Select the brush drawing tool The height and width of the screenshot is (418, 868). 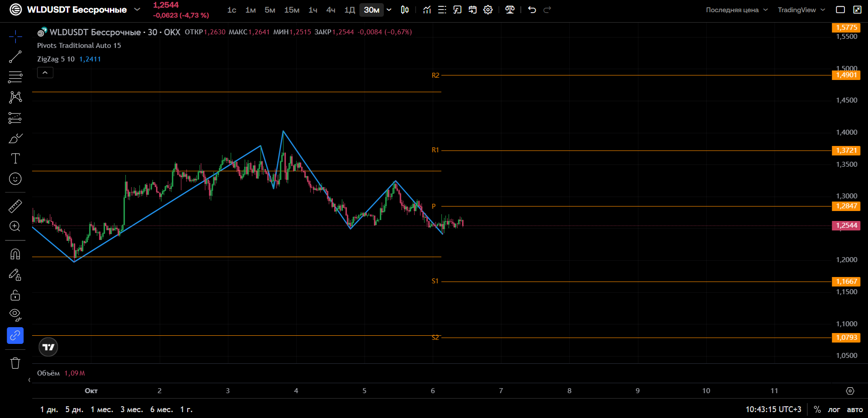(15, 138)
